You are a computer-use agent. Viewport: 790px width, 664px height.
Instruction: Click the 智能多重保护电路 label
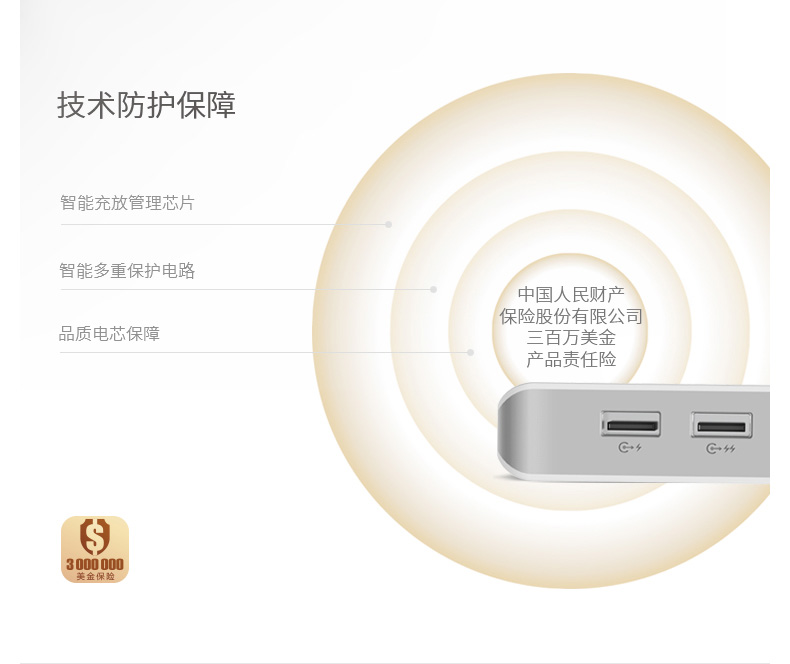pyautogui.click(x=127, y=271)
